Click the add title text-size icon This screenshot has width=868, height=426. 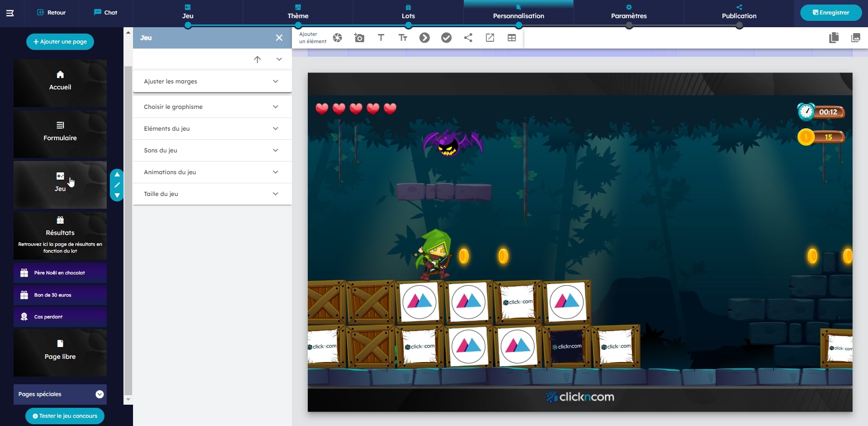(403, 38)
